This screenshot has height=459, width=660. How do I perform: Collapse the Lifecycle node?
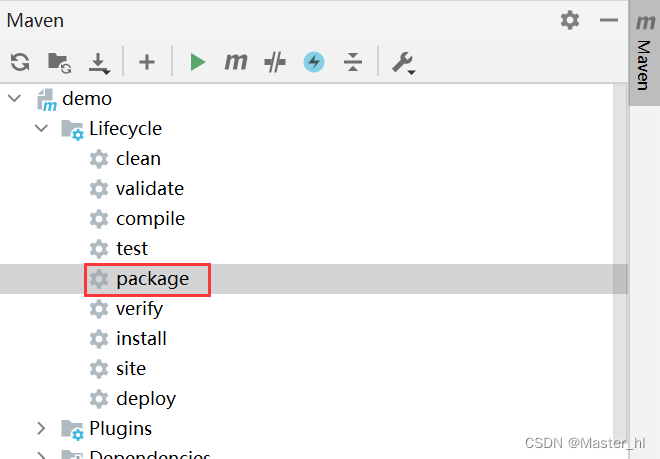coord(41,128)
